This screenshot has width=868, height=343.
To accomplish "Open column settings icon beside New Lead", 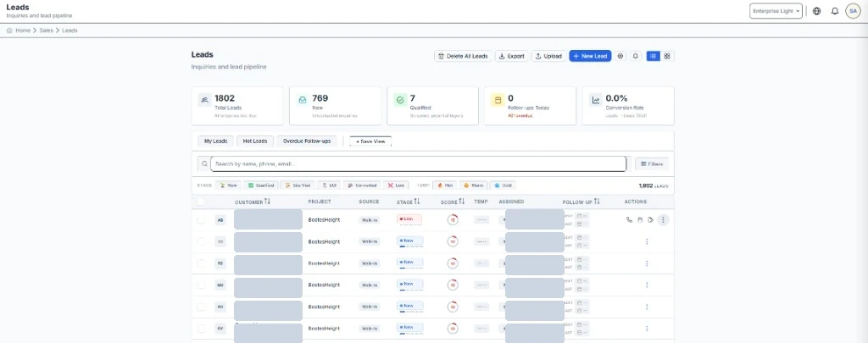I will 620,56.
